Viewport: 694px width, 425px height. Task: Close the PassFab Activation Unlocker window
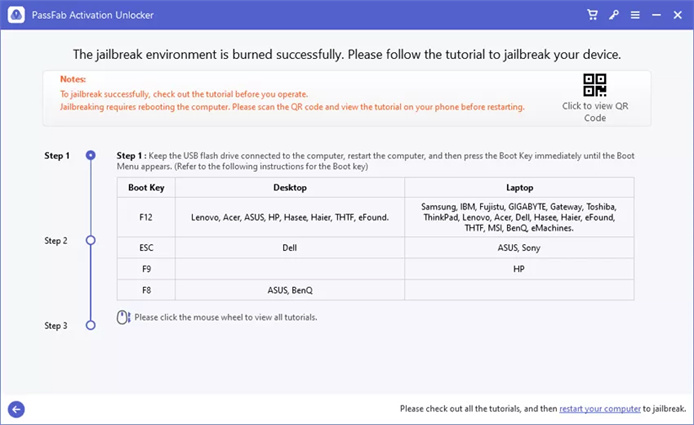pyautogui.click(x=679, y=15)
